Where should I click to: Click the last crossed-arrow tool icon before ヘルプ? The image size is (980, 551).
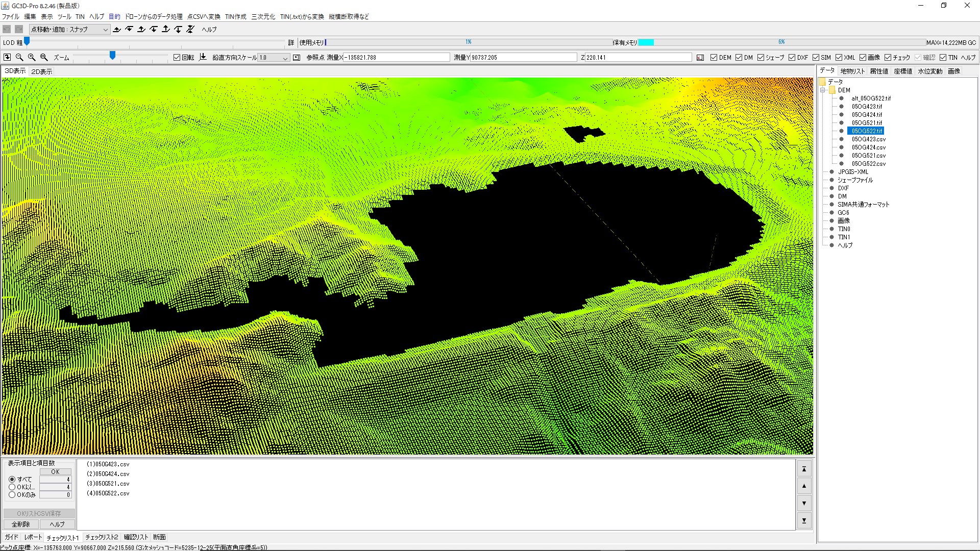point(190,30)
